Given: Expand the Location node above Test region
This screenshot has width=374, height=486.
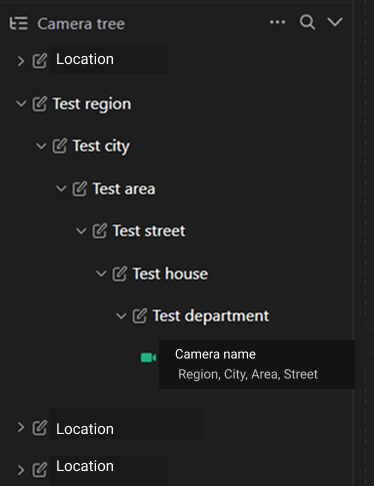Looking at the screenshot, I should point(21,61).
